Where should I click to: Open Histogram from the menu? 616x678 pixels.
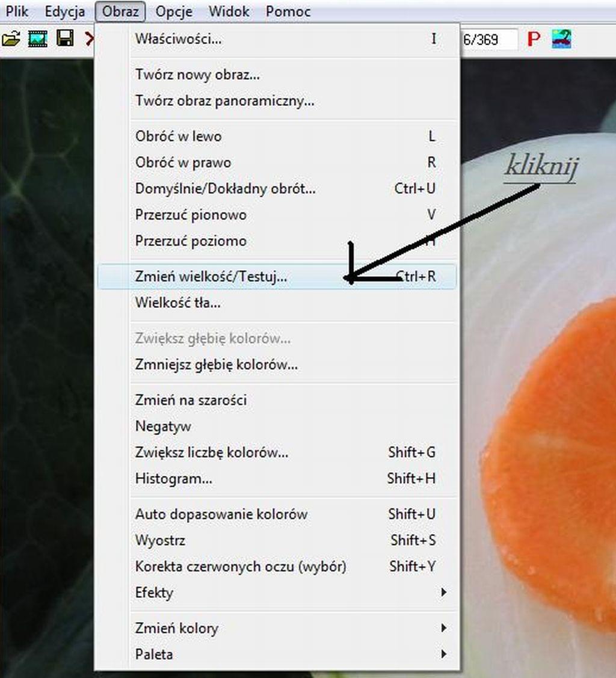coord(277,479)
